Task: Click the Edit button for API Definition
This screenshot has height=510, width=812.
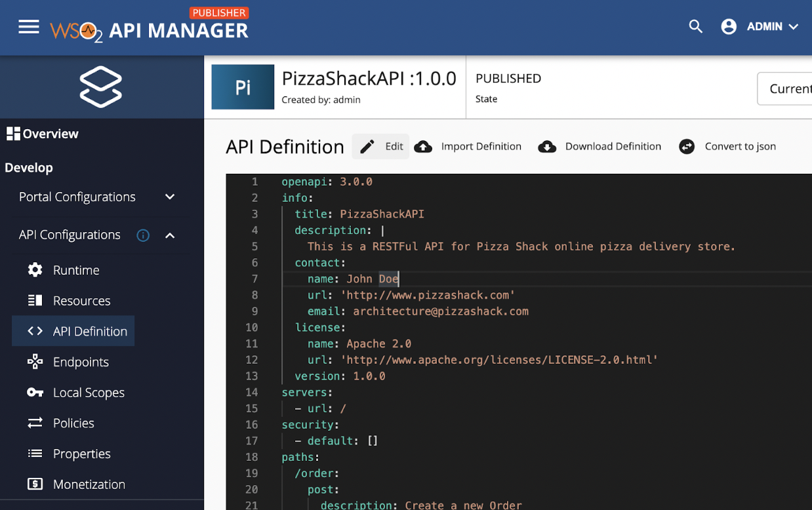Action: (380, 146)
